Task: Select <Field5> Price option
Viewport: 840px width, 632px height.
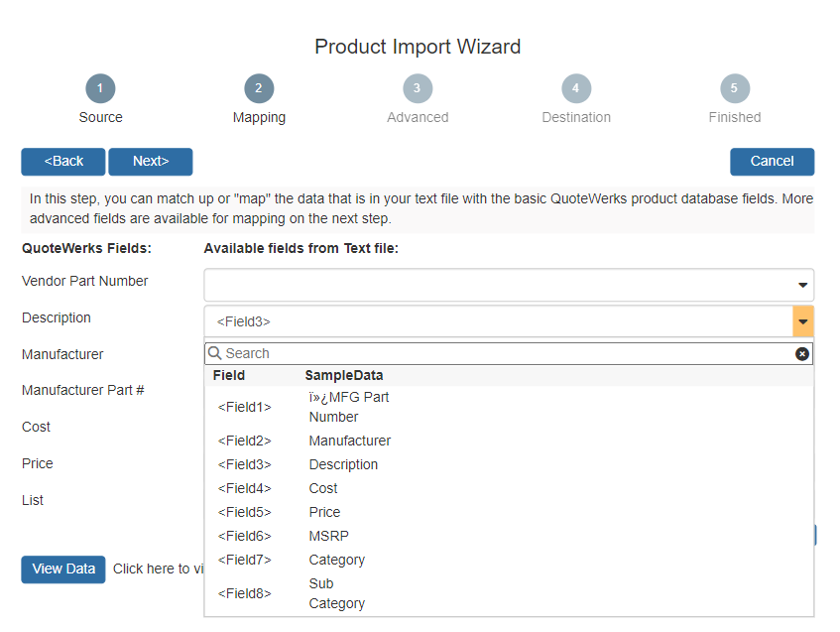Action: pyautogui.click(x=322, y=512)
